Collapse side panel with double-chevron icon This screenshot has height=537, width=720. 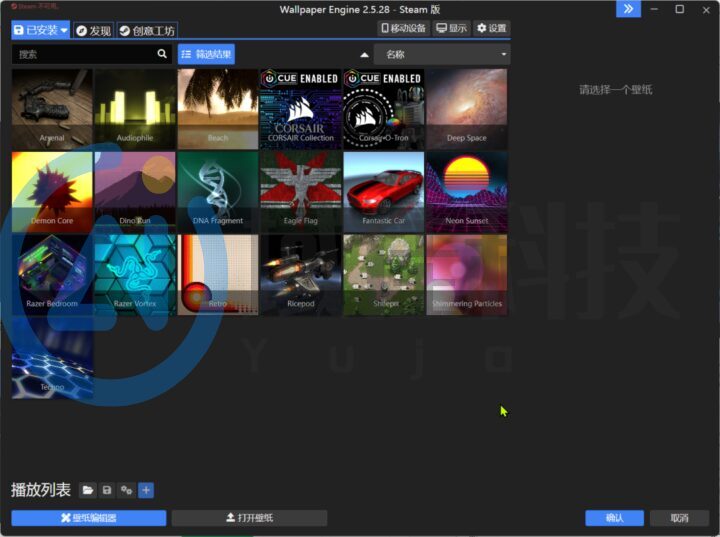[x=628, y=9]
